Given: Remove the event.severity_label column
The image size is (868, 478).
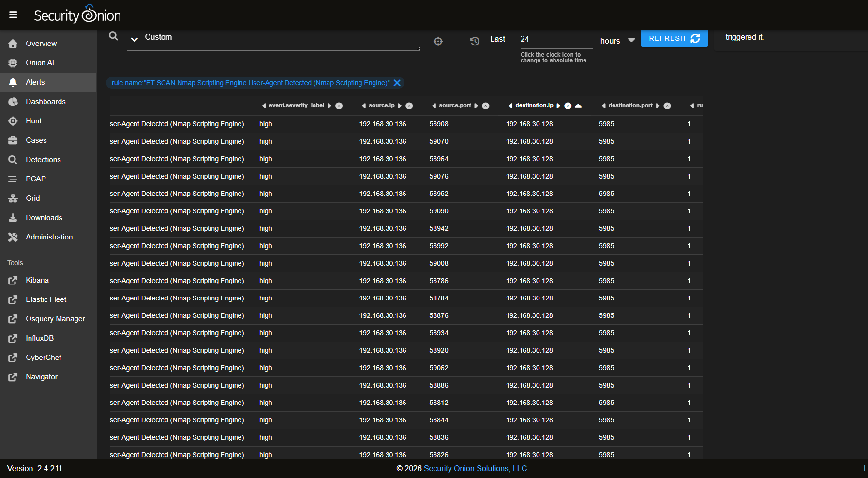Looking at the screenshot, I should (x=339, y=106).
